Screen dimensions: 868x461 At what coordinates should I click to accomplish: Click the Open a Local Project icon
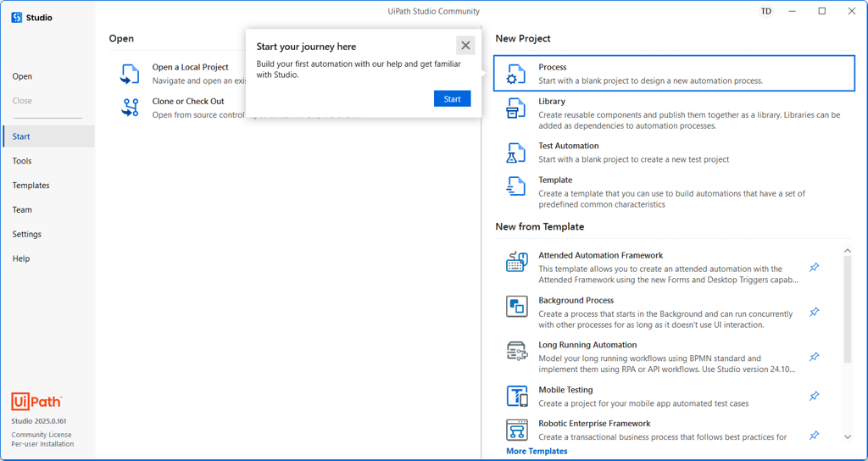[130, 75]
